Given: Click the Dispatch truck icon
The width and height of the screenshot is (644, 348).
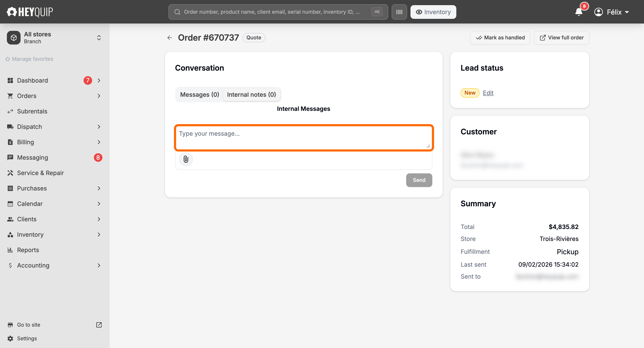Looking at the screenshot, I should point(10,127).
